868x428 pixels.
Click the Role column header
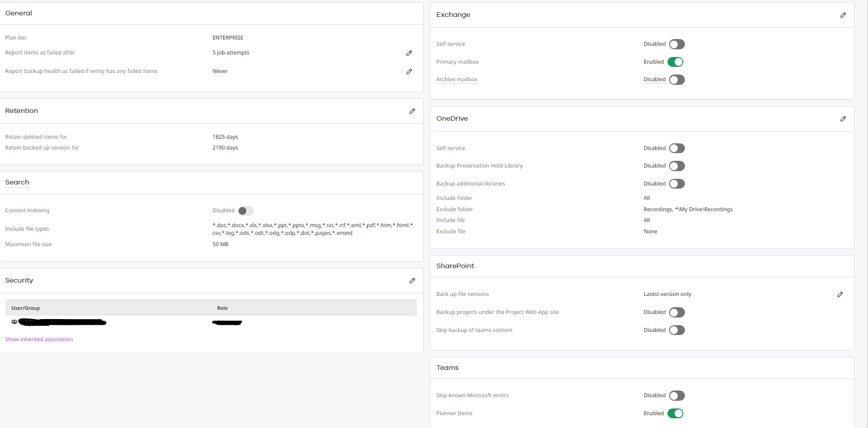click(x=222, y=308)
